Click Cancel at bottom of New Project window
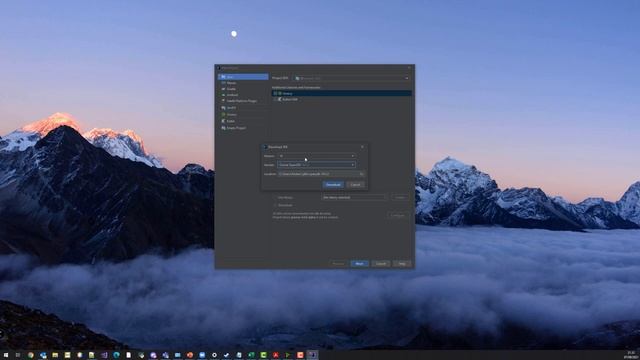This screenshot has width=640, height=360. tap(381, 264)
